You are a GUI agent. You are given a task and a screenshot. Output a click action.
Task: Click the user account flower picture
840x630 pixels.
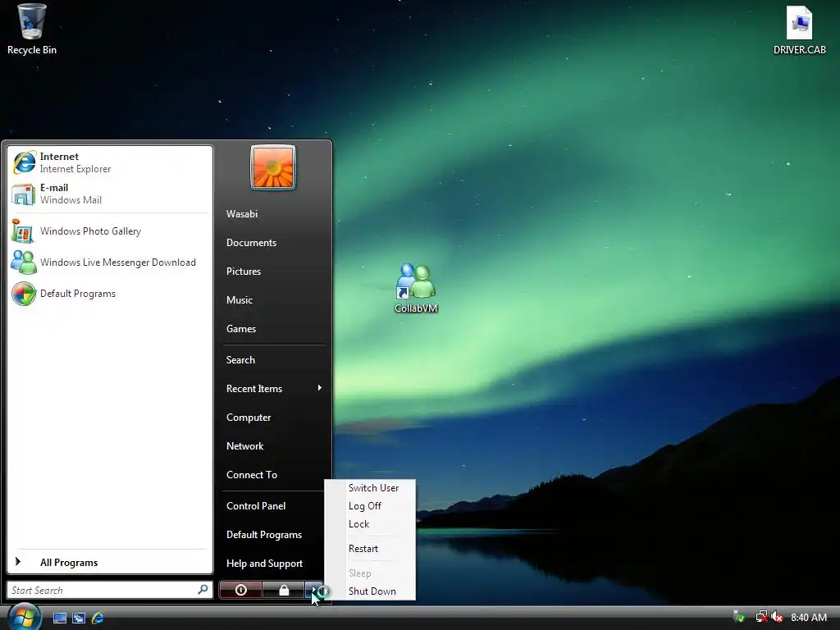(273, 167)
